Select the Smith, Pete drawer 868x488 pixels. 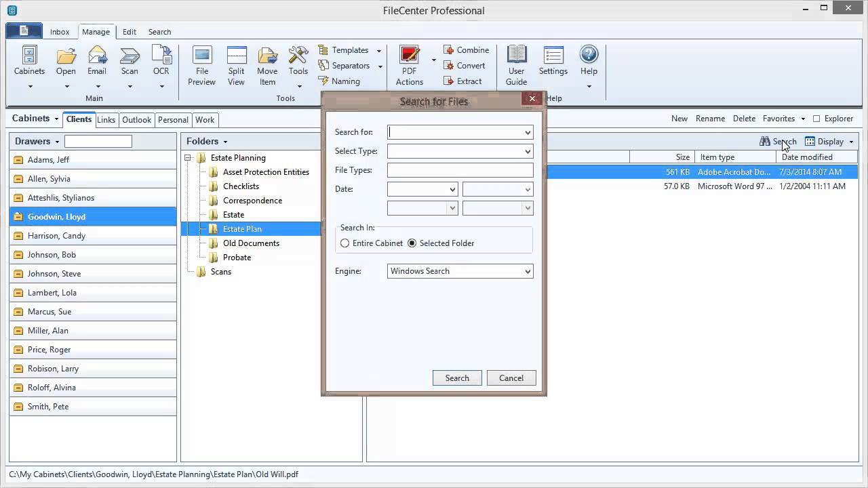[x=93, y=407]
